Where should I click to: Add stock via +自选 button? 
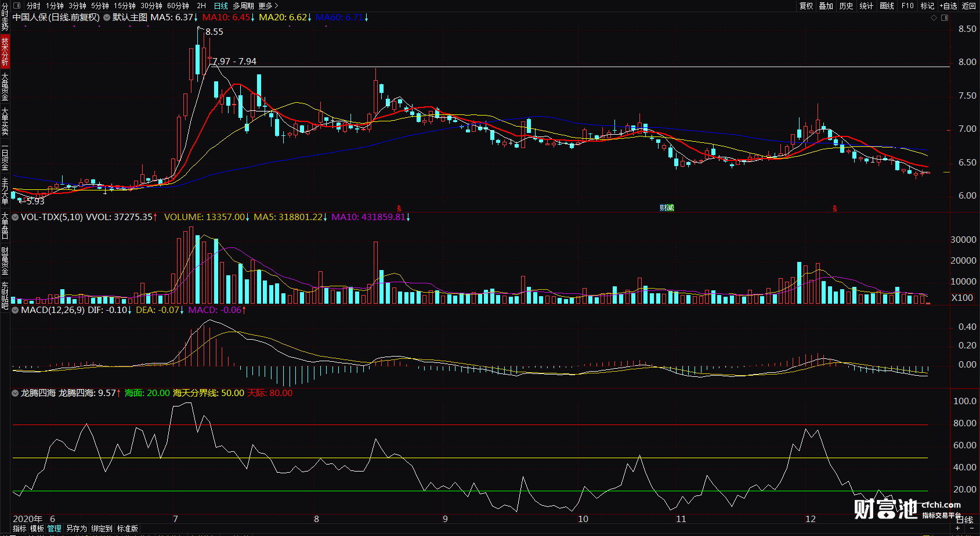click(x=948, y=6)
